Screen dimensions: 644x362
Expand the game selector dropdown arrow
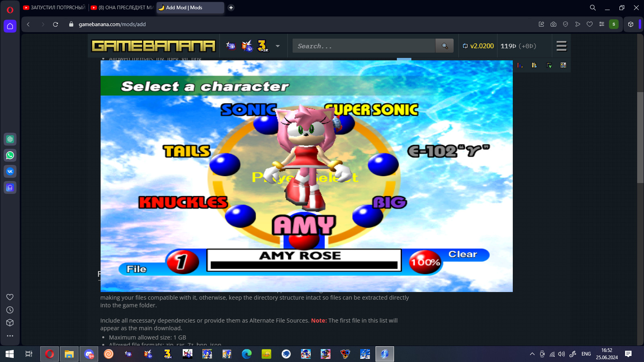[x=277, y=46]
